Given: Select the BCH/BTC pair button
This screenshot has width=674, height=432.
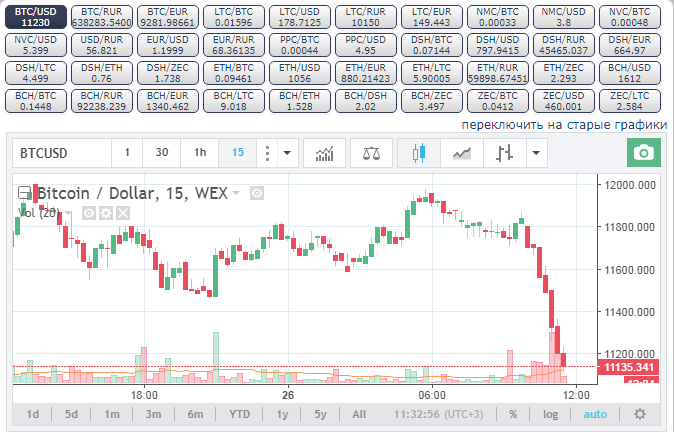Looking at the screenshot, I should (36, 101).
